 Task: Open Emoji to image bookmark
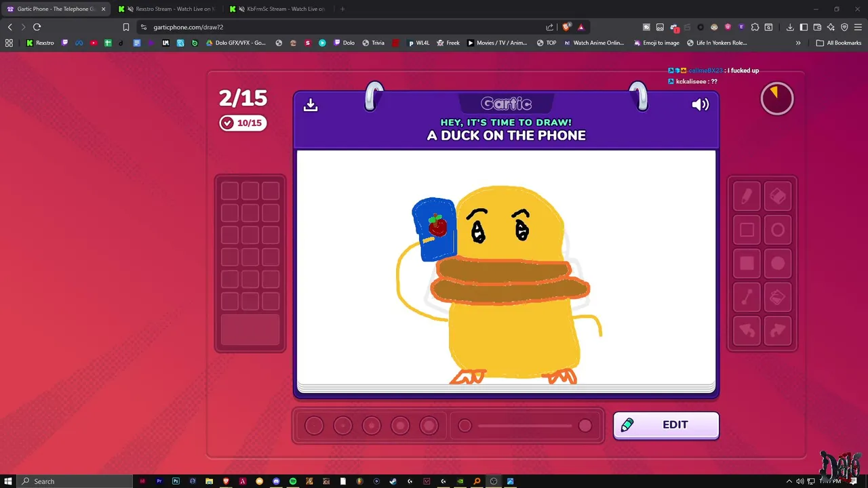(656, 43)
